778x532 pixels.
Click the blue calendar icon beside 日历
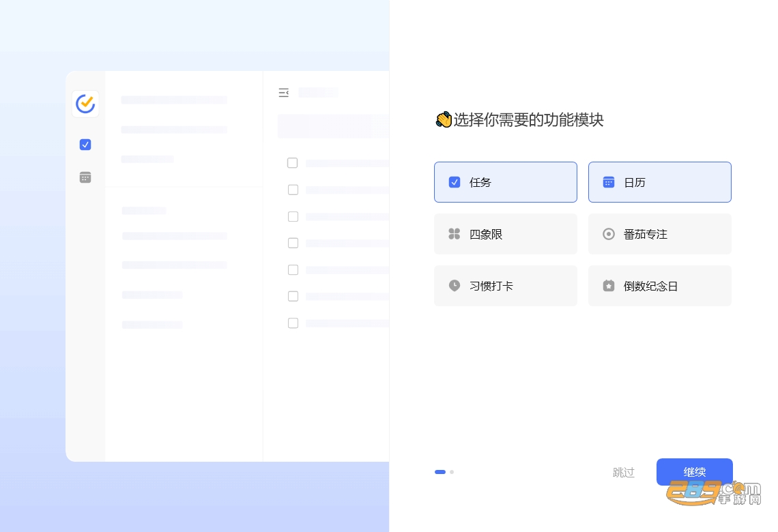coord(608,182)
